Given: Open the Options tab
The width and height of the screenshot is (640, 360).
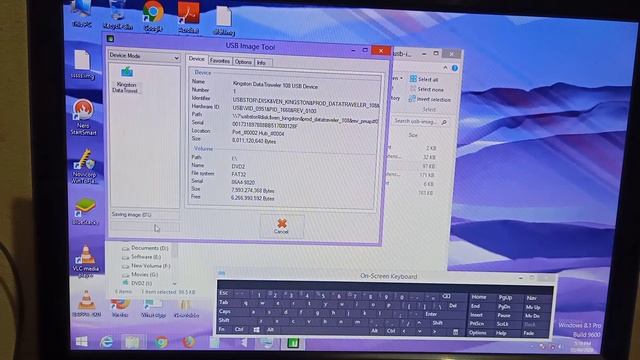Looking at the screenshot, I should [x=243, y=62].
